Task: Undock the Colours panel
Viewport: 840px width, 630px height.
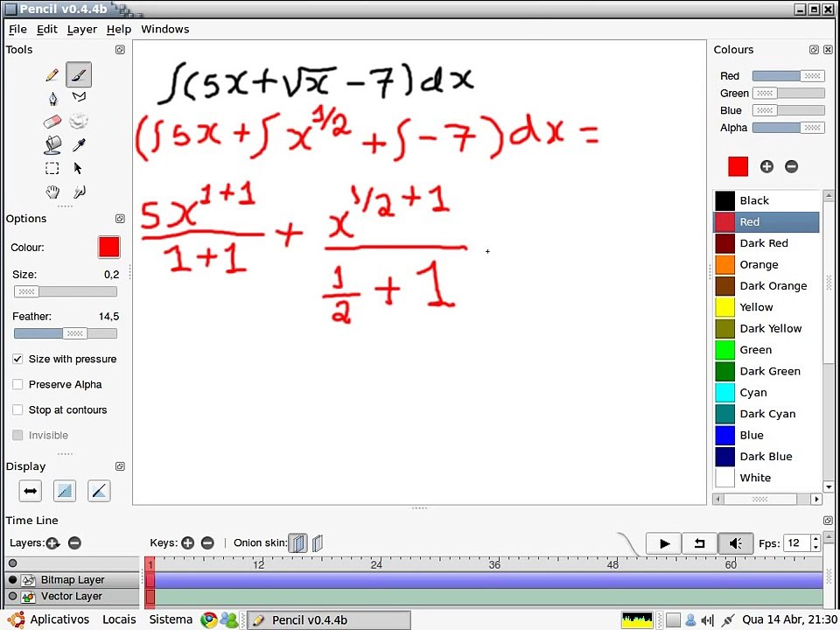Action: pos(814,49)
